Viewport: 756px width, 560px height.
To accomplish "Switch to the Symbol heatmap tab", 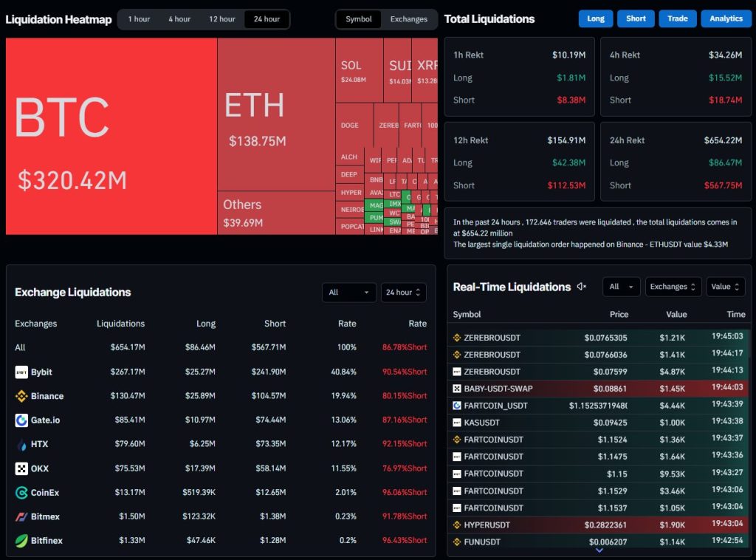I will point(358,19).
